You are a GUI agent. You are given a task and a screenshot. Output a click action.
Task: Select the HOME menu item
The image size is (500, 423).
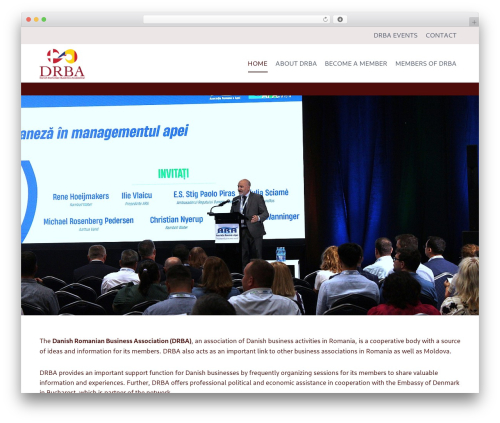pyautogui.click(x=257, y=64)
